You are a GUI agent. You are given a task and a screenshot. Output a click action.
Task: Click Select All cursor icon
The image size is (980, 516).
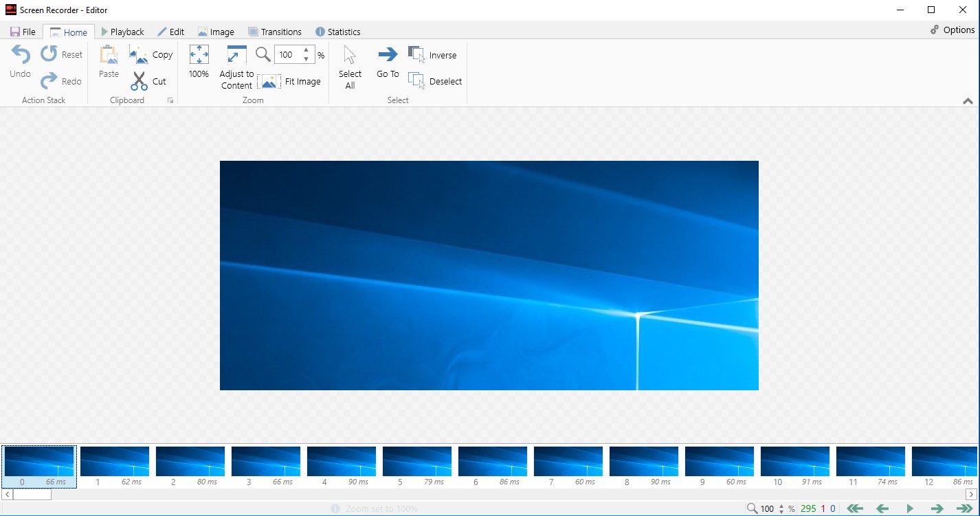coord(350,55)
